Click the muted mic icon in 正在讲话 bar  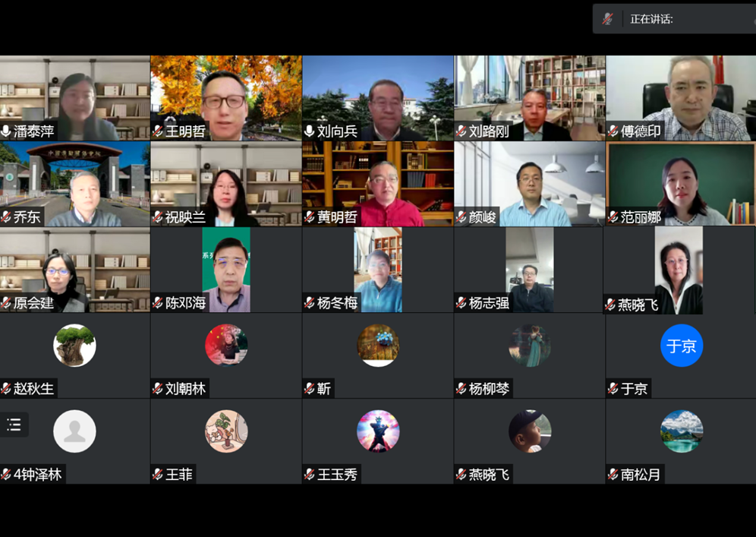click(607, 19)
